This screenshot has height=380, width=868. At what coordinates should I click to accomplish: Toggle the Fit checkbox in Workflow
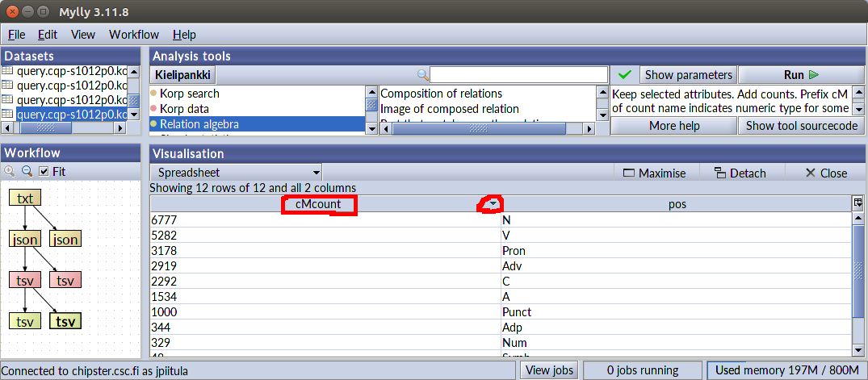(x=44, y=172)
